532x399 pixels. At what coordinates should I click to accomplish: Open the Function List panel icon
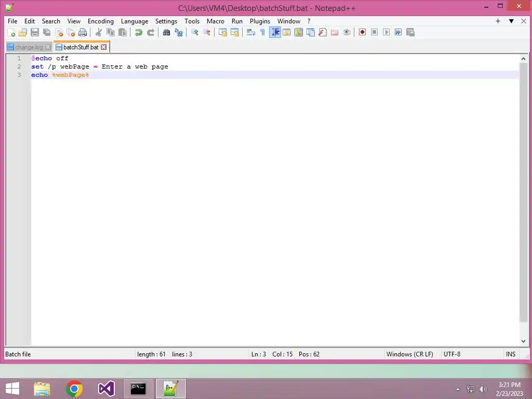pyautogui.click(x=323, y=32)
